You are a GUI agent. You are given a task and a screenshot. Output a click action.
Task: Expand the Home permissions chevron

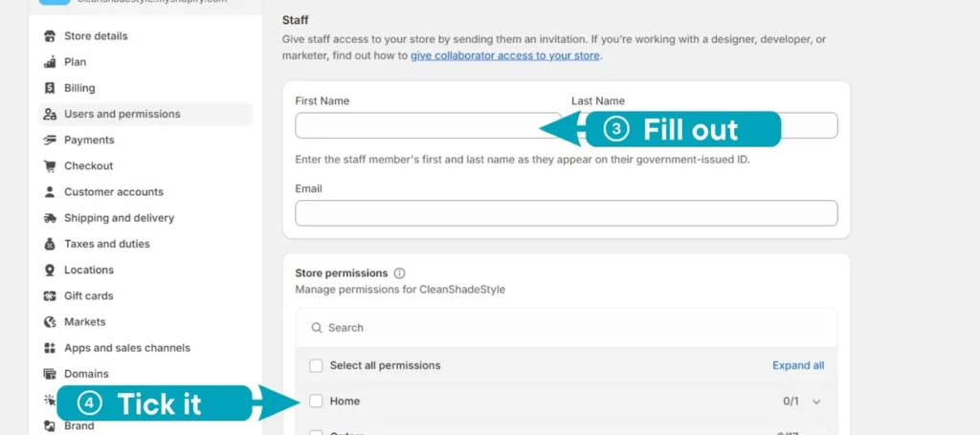click(x=816, y=402)
